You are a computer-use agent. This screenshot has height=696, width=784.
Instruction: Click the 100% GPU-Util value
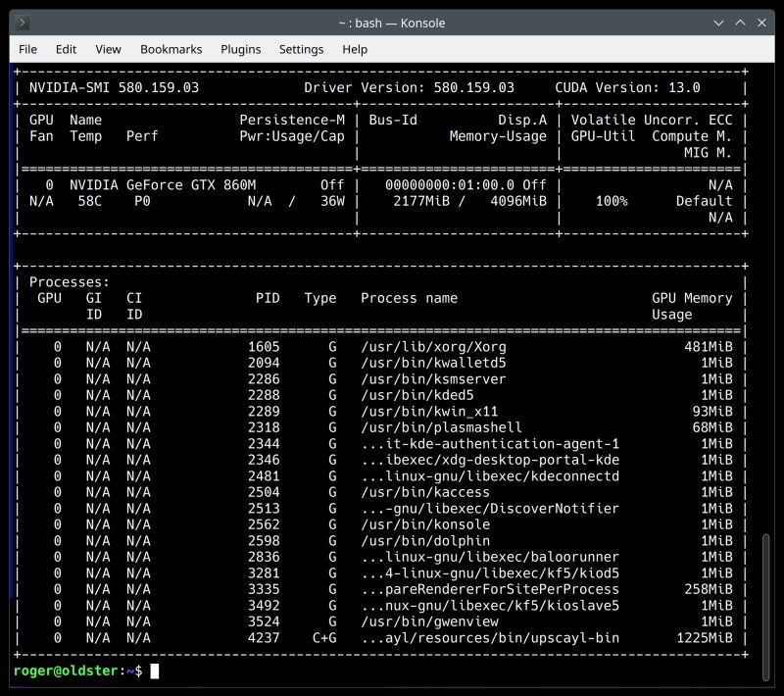click(x=612, y=201)
